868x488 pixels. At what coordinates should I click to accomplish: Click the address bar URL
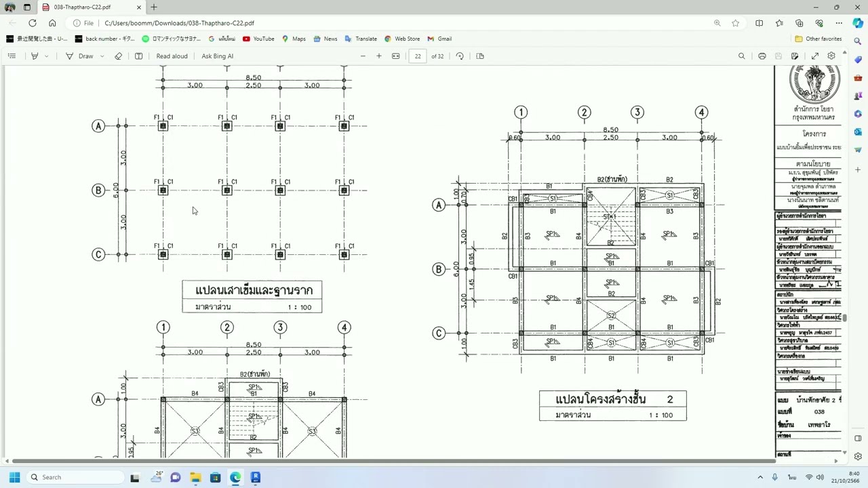coord(179,23)
